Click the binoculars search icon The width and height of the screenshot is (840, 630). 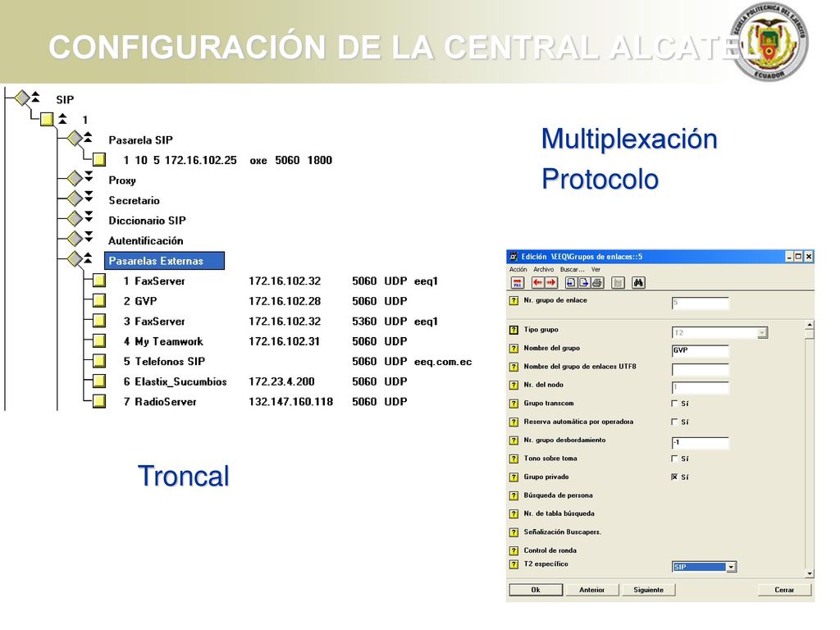coord(638,283)
